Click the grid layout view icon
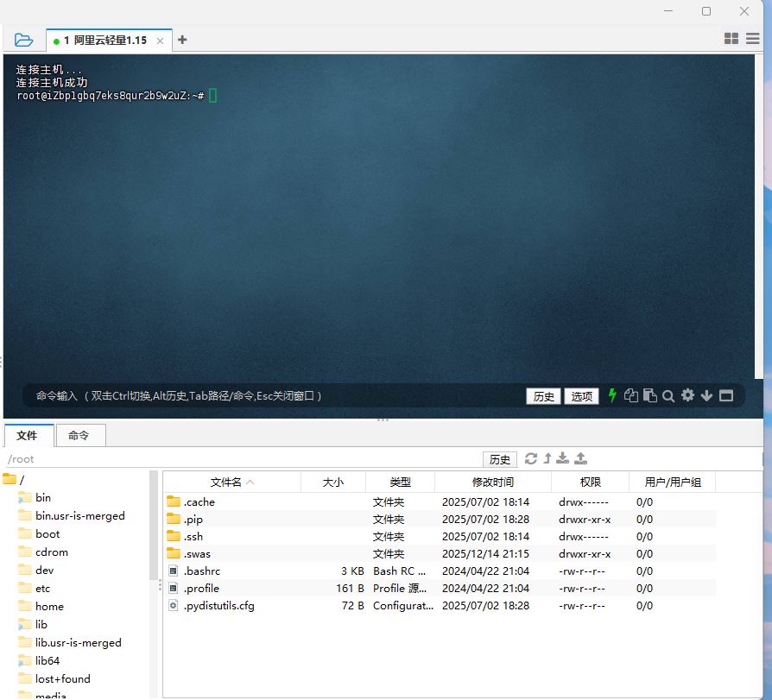 tap(731, 39)
